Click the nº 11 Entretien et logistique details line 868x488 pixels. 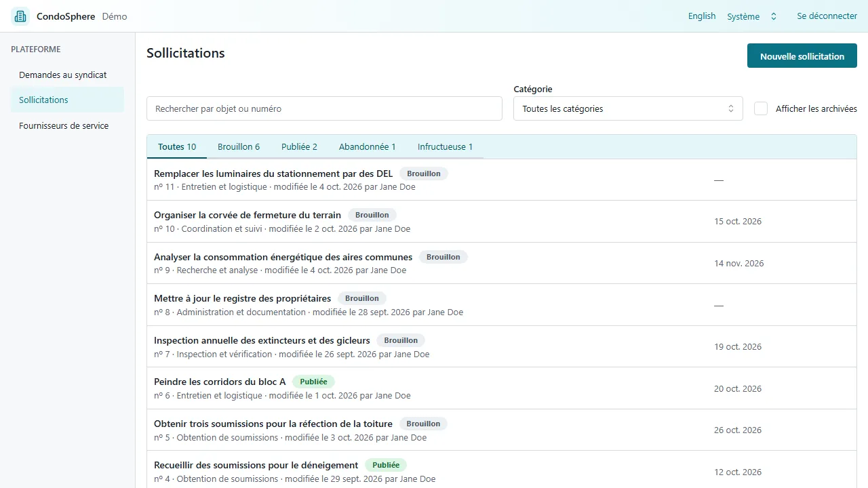285,187
